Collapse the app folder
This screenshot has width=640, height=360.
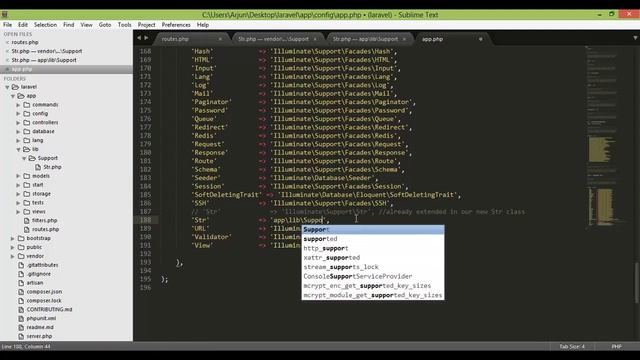click(x=13, y=96)
